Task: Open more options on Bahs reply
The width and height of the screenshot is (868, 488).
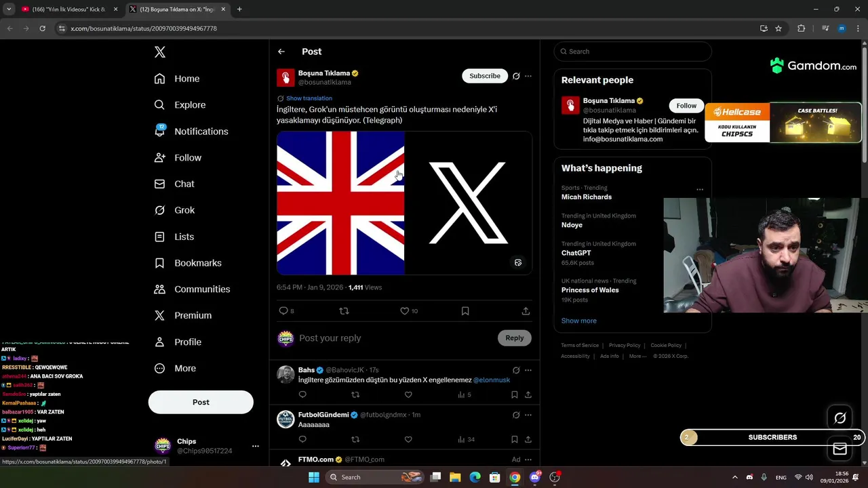Action: [x=528, y=370]
